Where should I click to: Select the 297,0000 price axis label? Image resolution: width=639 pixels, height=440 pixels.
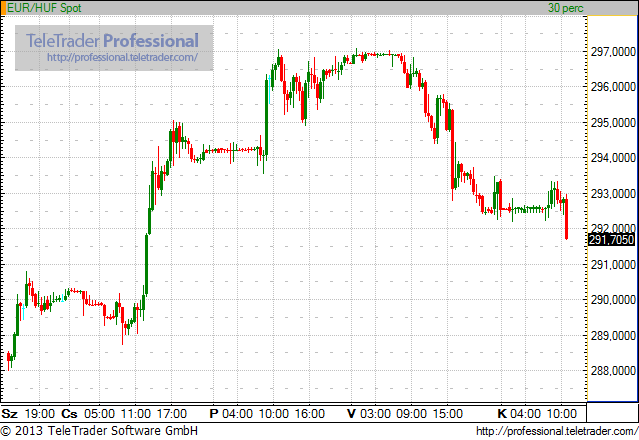pyautogui.click(x=613, y=52)
